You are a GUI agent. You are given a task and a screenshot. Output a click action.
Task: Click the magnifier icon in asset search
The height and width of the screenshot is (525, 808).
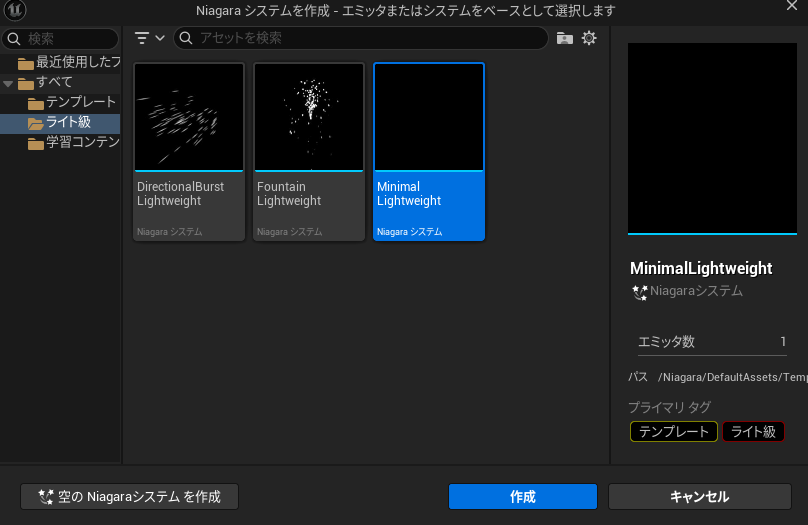tap(186, 38)
